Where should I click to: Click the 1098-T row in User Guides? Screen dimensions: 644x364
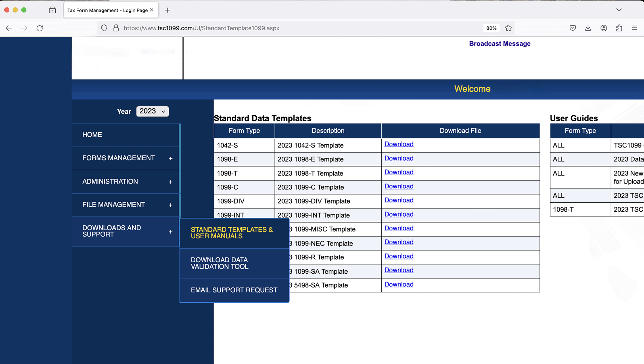[597, 209]
